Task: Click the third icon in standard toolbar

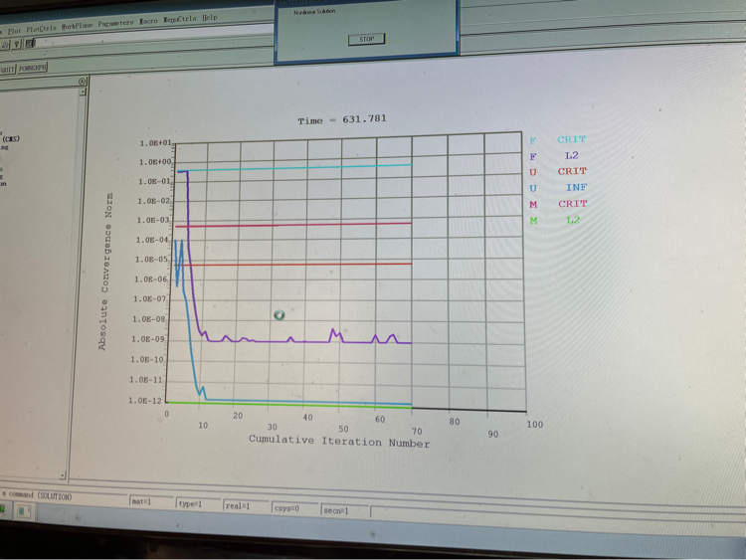Action: click(31, 43)
